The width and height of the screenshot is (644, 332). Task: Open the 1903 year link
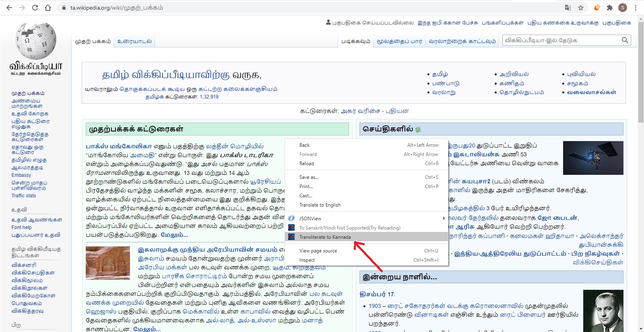(x=375, y=306)
